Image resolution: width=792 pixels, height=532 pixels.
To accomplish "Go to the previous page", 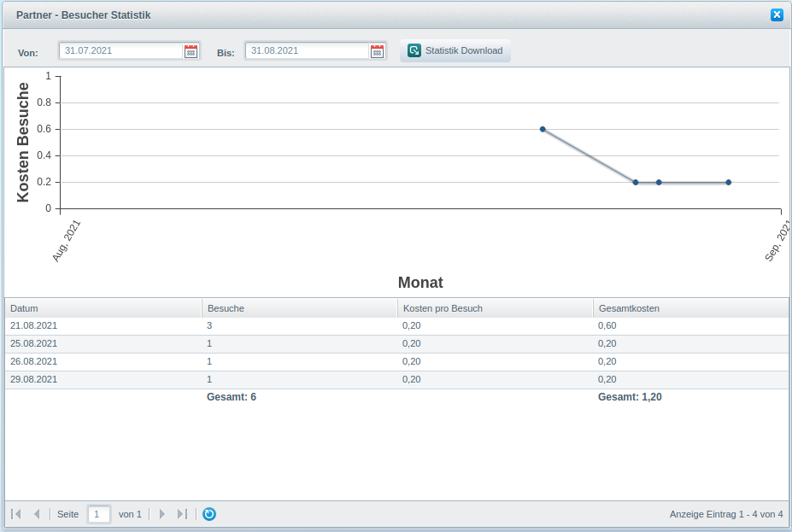I will [37, 514].
